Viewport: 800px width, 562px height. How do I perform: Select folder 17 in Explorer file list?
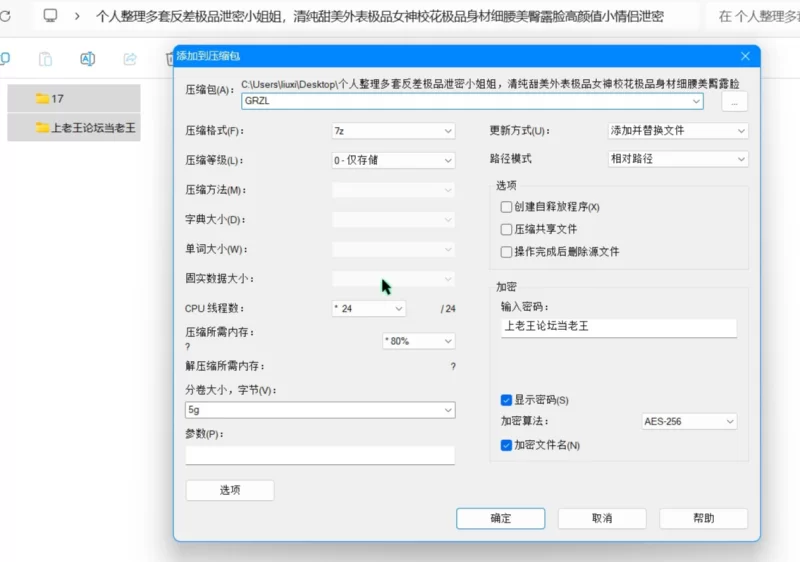click(x=74, y=98)
